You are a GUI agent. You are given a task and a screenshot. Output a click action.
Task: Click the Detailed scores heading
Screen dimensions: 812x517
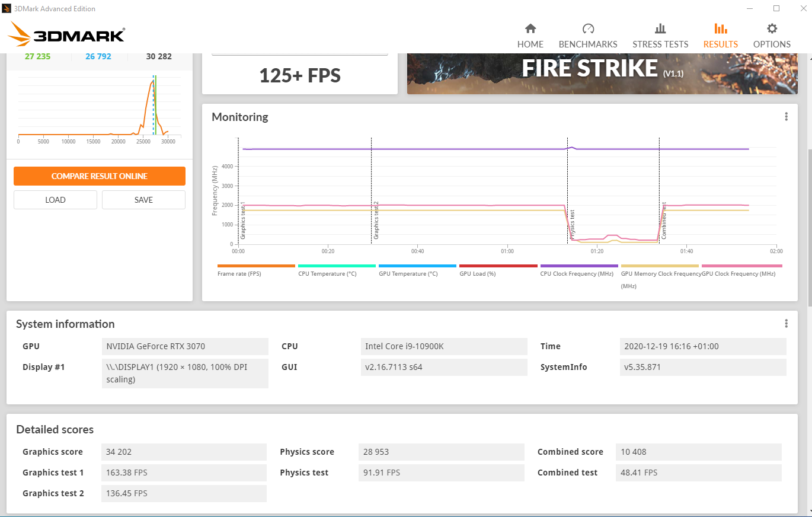click(x=55, y=429)
